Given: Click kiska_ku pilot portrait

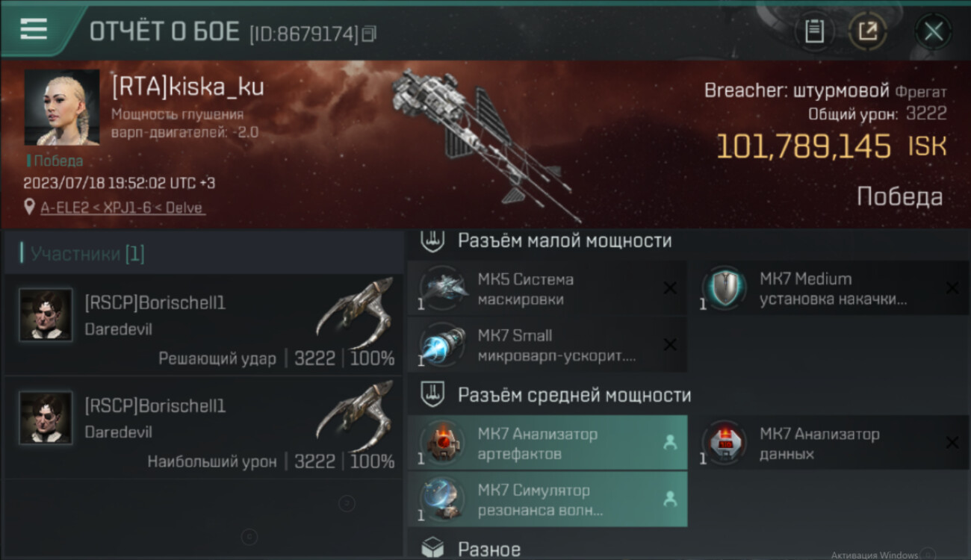Looking at the screenshot, I should (x=62, y=108).
